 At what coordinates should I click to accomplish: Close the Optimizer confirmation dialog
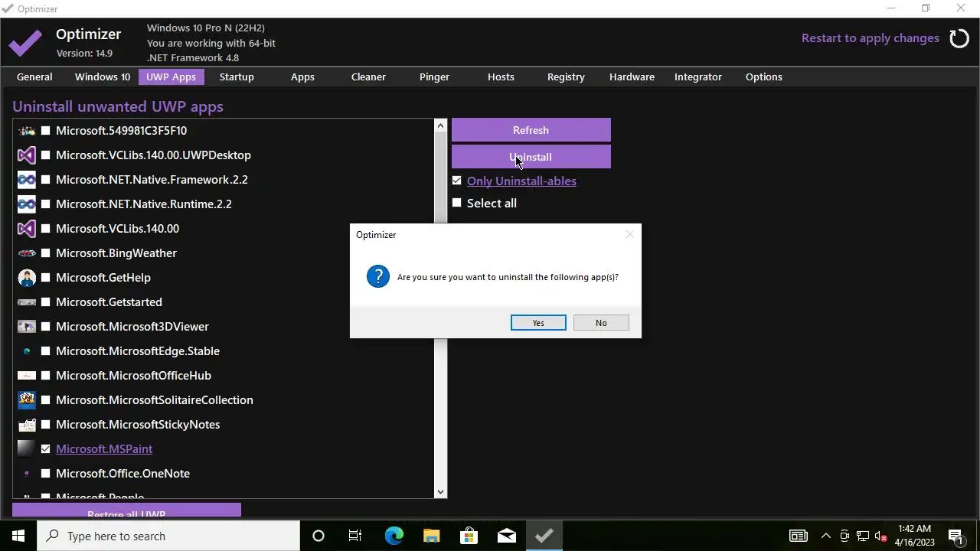[629, 235]
